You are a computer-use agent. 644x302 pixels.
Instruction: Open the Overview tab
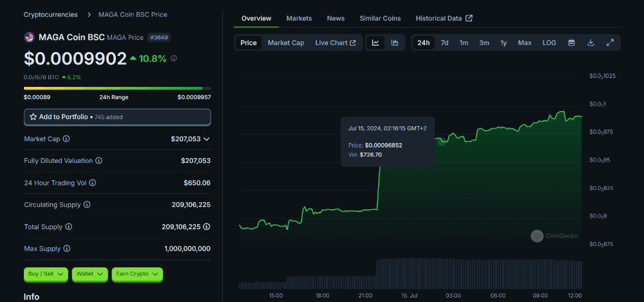click(x=256, y=19)
